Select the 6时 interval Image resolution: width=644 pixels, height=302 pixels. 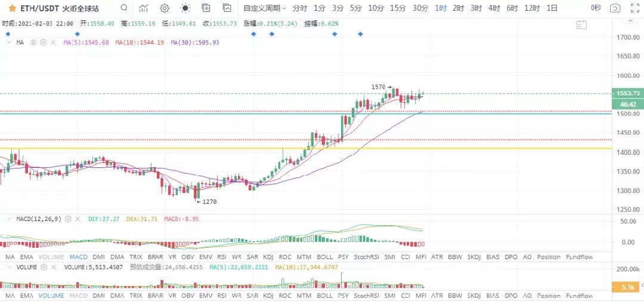pyautogui.click(x=512, y=8)
